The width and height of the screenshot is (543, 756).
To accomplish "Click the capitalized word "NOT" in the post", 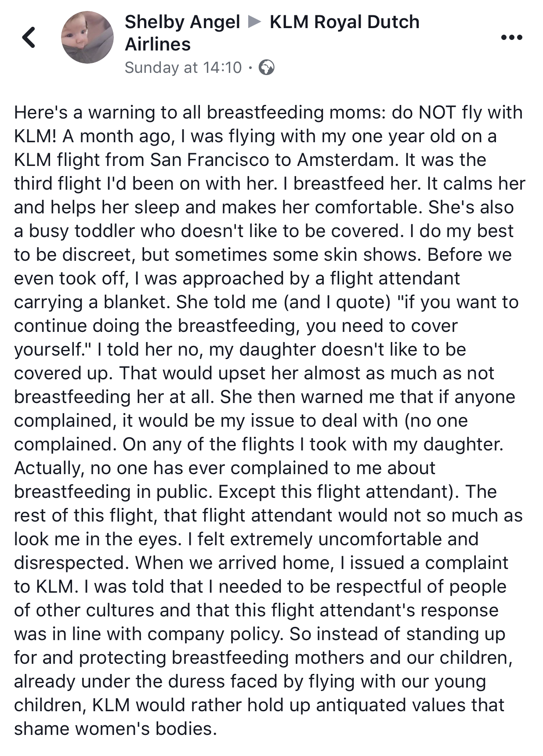I will 437,113.
